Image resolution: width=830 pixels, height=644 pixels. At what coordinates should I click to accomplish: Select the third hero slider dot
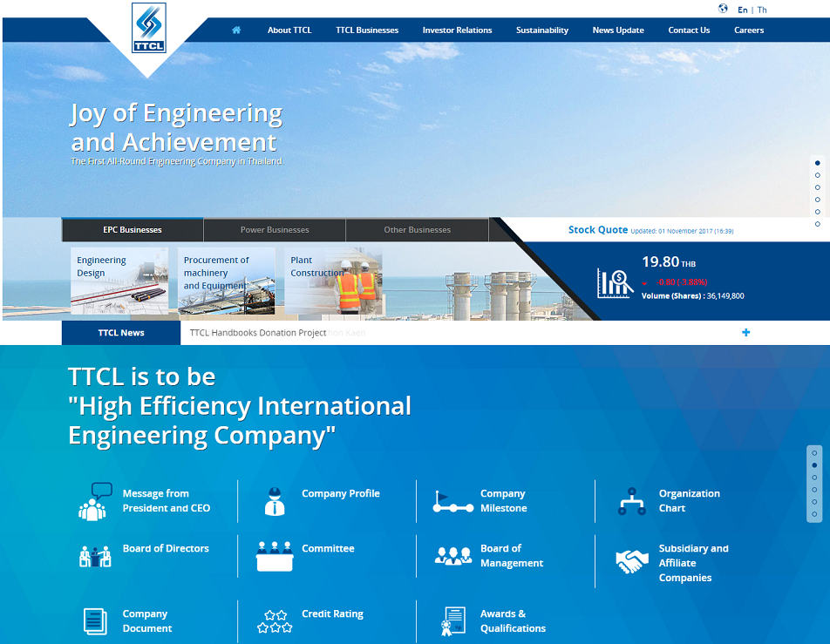click(x=817, y=187)
